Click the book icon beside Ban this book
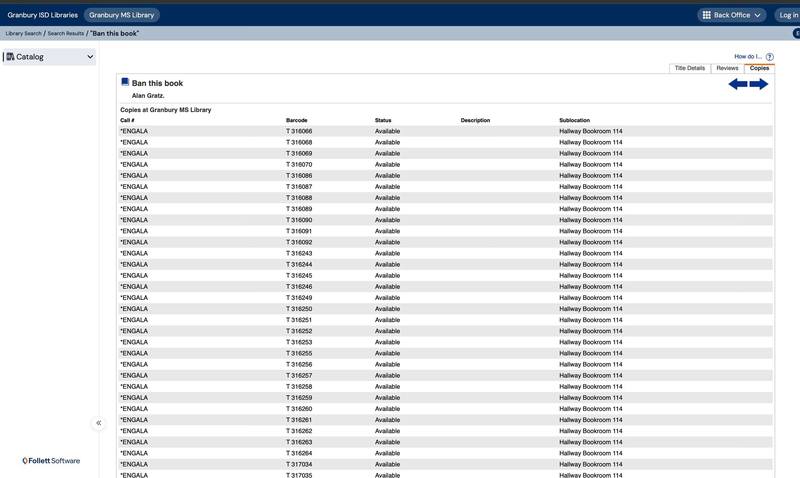 pyautogui.click(x=125, y=83)
